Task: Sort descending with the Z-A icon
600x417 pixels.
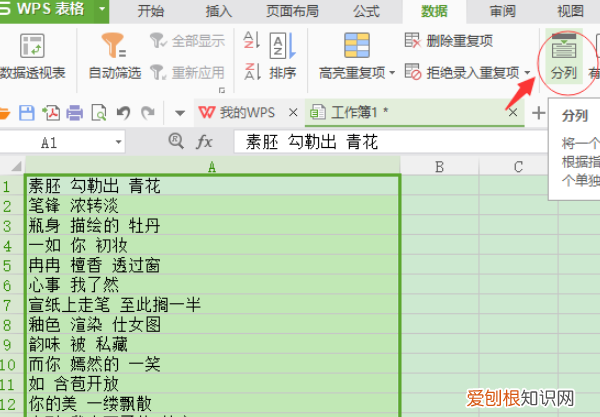Action: (252, 72)
